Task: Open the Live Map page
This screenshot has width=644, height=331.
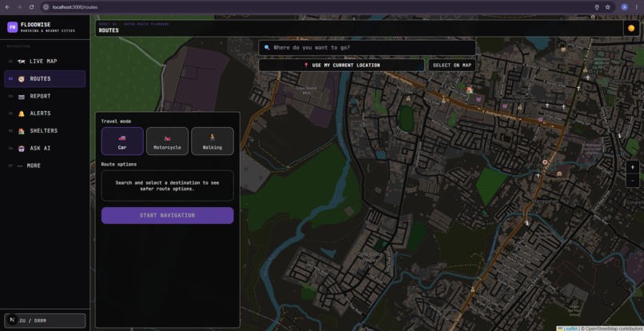Action: [45, 62]
